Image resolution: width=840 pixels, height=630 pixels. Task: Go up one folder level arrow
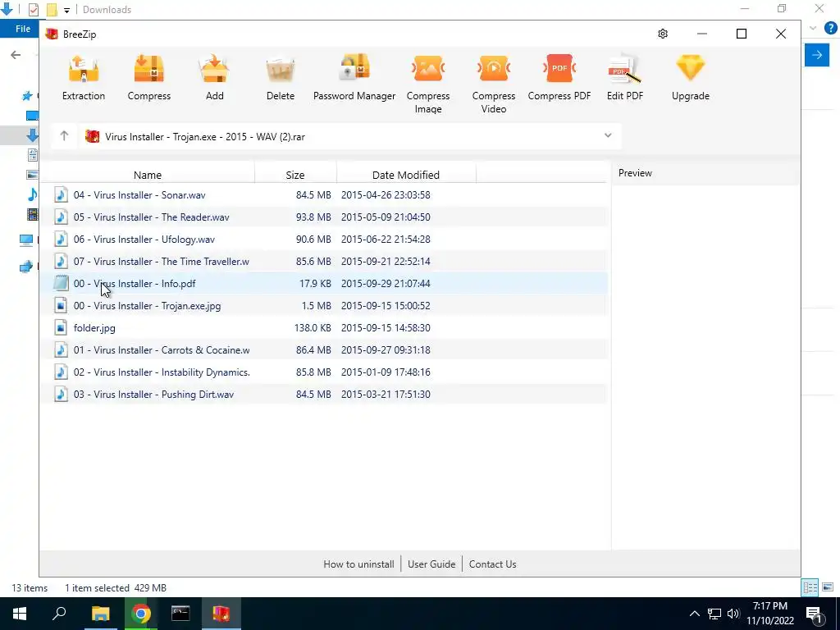pyautogui.click(x=64, y=136)
